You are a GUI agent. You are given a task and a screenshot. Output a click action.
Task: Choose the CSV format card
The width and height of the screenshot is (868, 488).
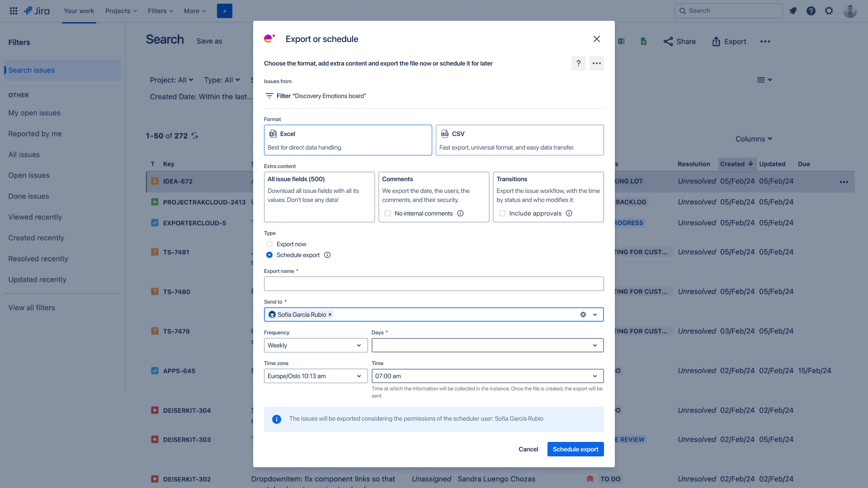pyautogui.click(x=519, y=140)
